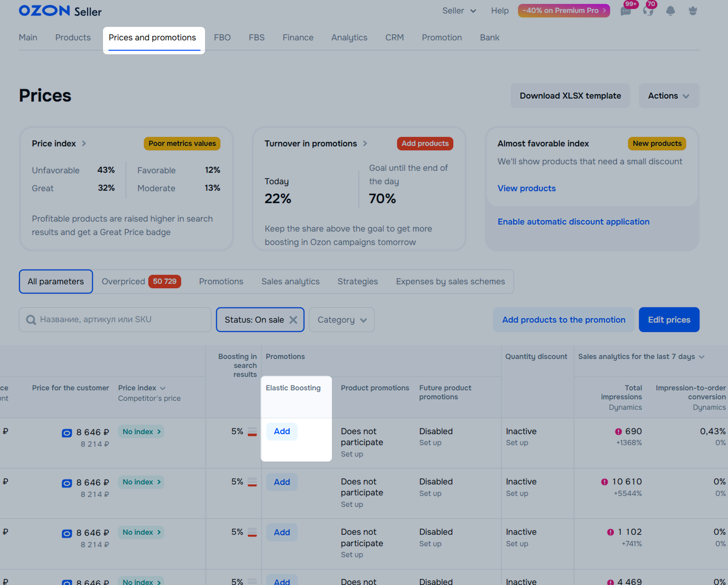
Task: Open the Price index card arrow
Action: (x=84, y=144)
